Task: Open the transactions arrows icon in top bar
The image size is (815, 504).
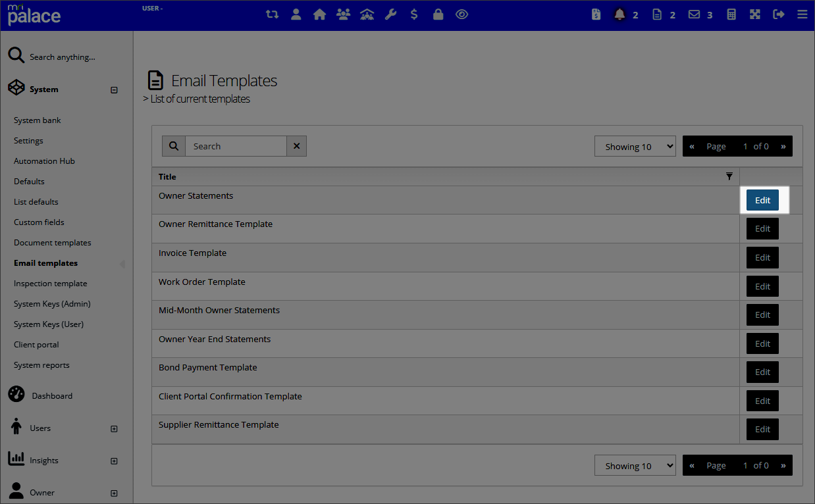Action: tap(272, 14)
